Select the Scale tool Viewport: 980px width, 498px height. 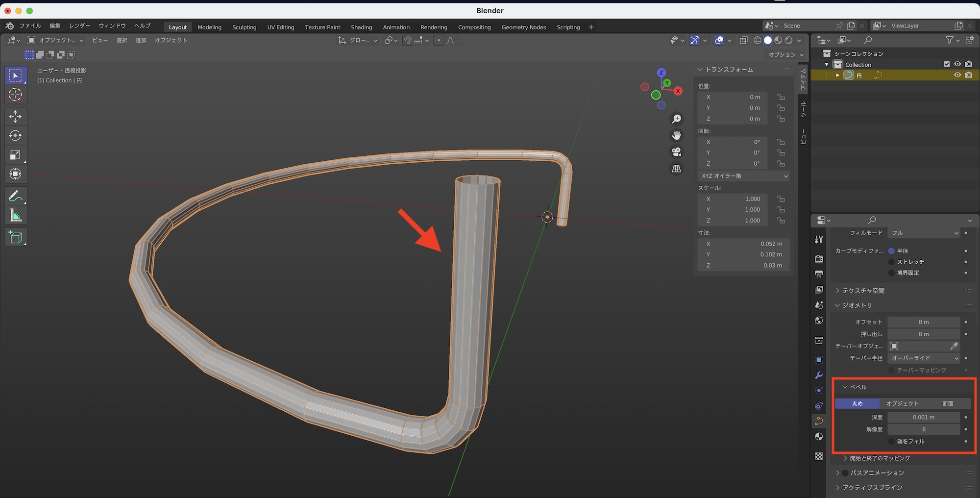click(x=15, y=155)
